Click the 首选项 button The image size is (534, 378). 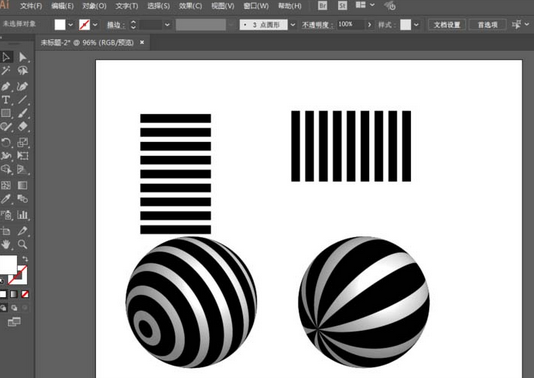coord(487,25)
